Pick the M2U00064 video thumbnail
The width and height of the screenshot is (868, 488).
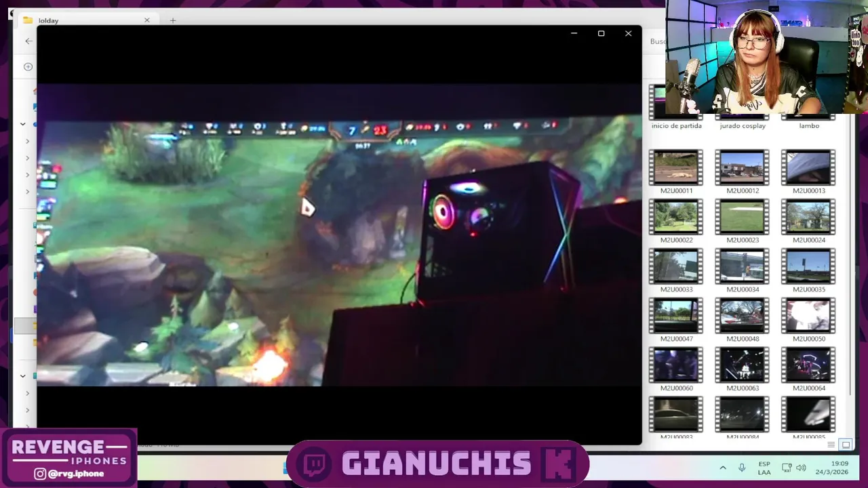808,365
